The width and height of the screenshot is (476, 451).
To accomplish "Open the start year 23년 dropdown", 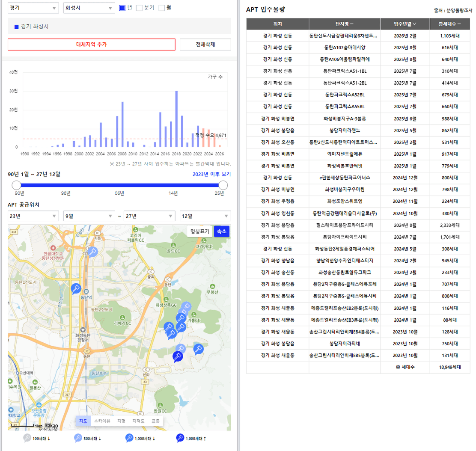I will (33, 216).
